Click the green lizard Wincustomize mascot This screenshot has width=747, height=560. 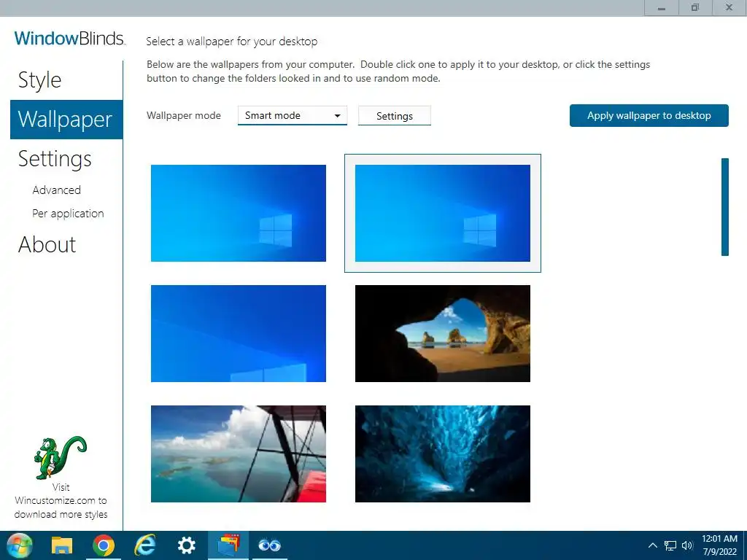(x=60, y=458)
